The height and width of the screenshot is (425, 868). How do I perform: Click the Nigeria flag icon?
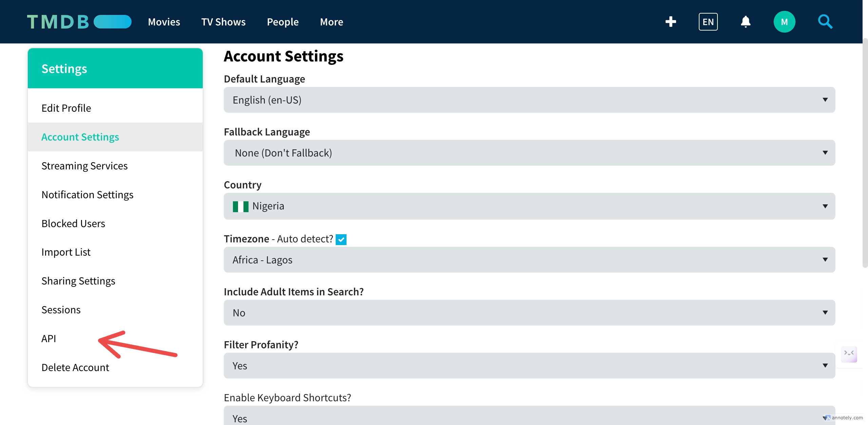pos(240,206)
